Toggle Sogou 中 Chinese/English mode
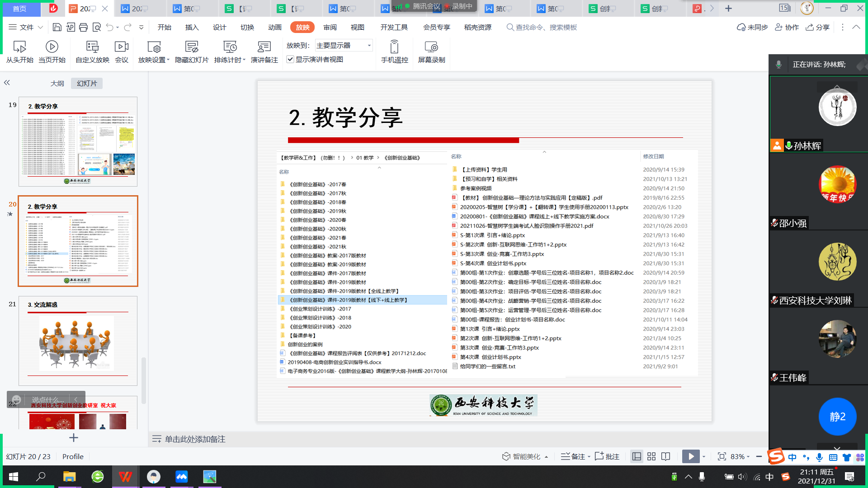The height and width of the screenshot is (488, 868). pos(792,457)
